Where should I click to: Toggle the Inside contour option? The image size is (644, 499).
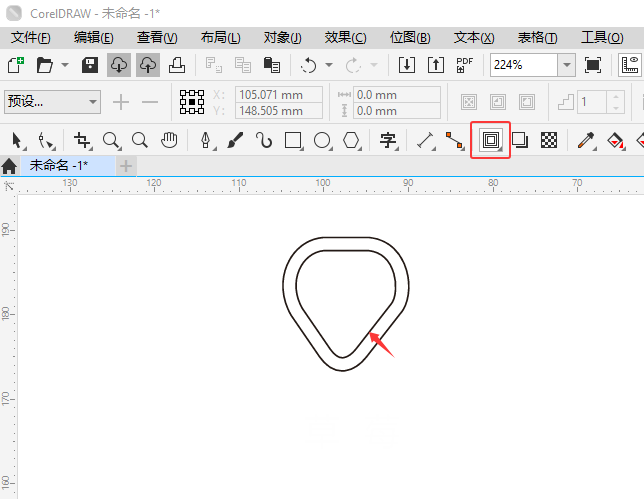pyautogui.click(x=498, y=102)
